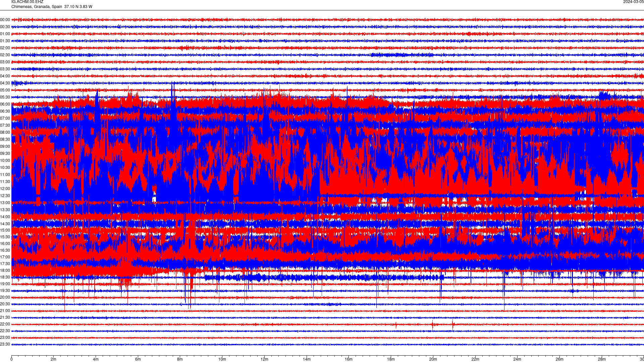
Task: Click the 10m mark on the time axis
Action: point(222,359)
